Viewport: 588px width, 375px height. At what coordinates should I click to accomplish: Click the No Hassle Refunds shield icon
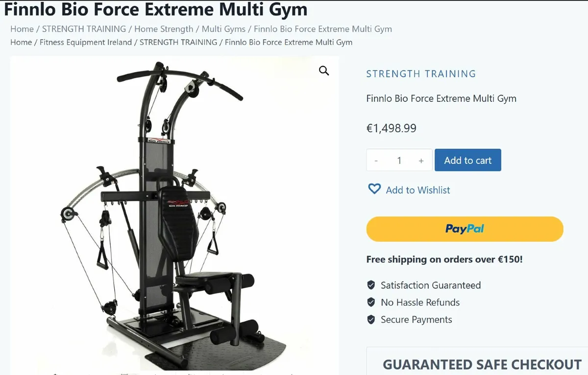pyautogui.click(x=371, y=302)
